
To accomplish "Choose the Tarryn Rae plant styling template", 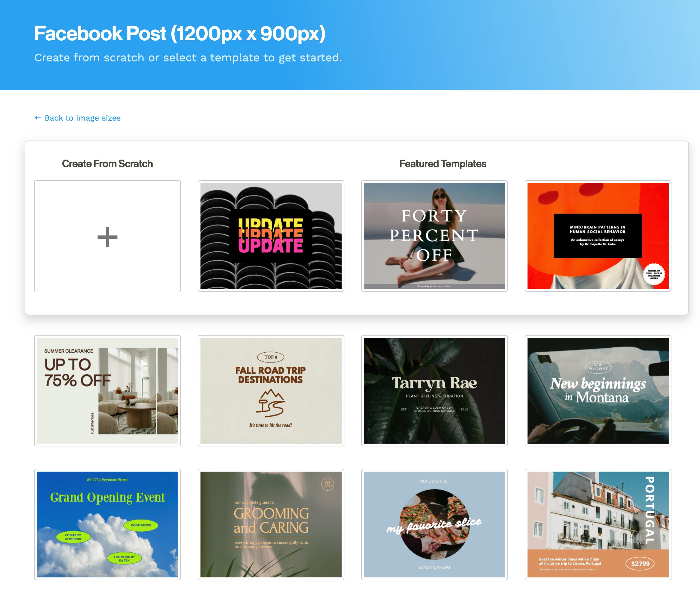I will tap(434, 390).
